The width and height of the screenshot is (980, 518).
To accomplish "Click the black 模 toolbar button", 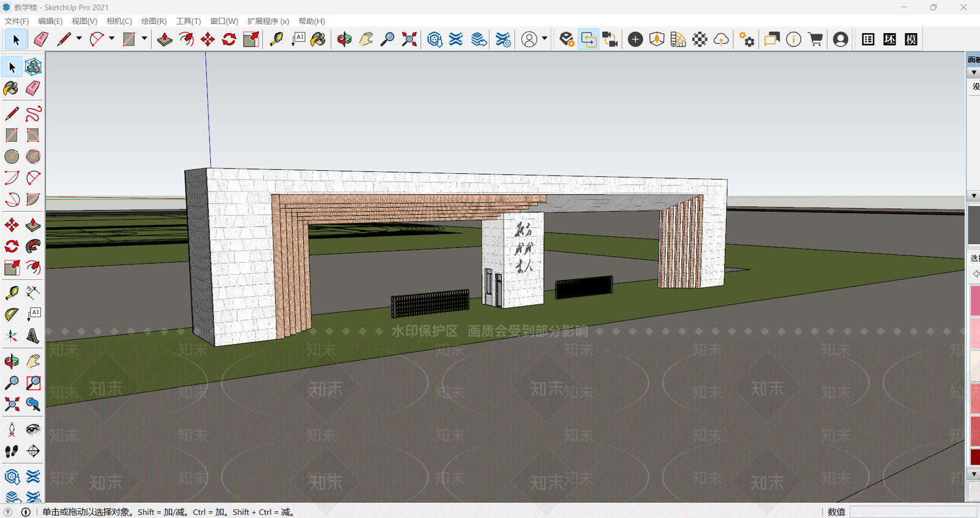I will click(911, 39).
